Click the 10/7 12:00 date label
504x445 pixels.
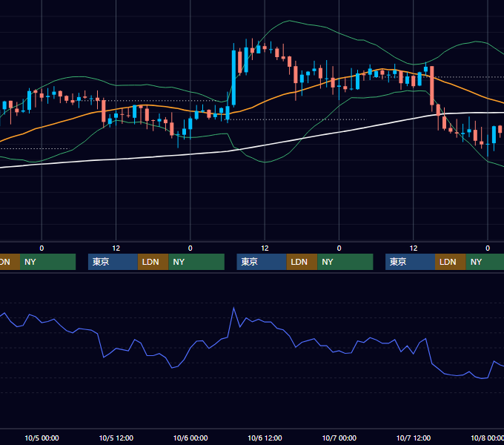coord(414,438)
